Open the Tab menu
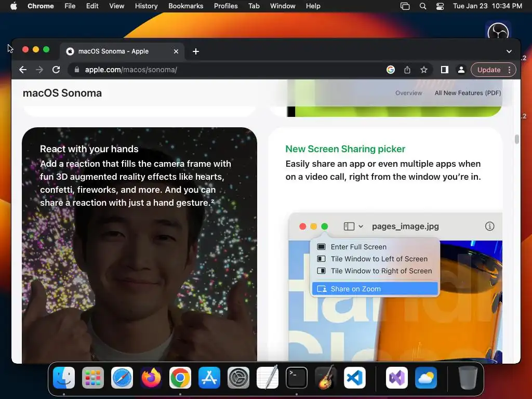 click(254, 6)
